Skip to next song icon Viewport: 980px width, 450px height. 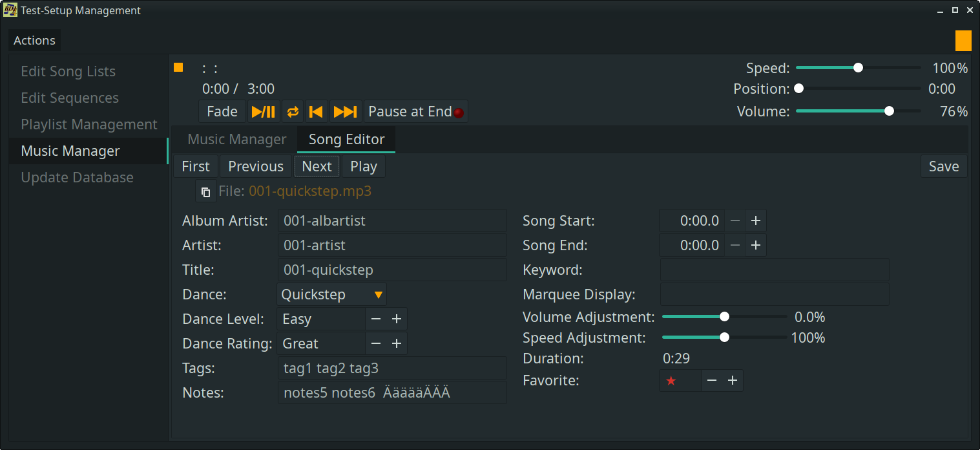click(x=345, y=112)
